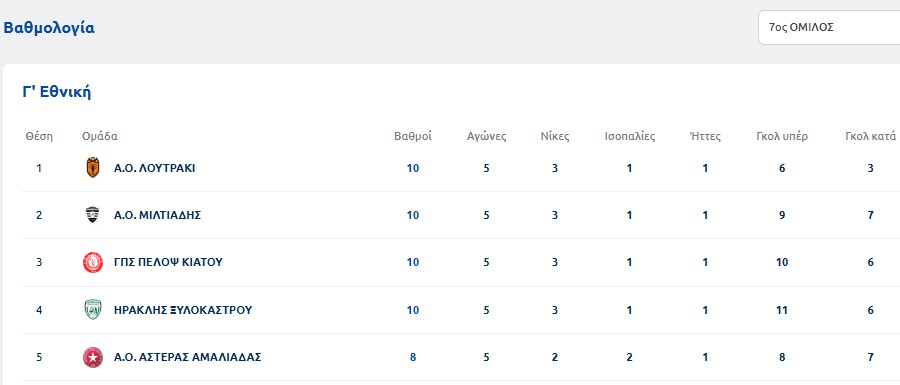The height and width of the screenshot is (385, 900).
Task: Open the Α.Ο. ΑΣΤΕΡΑΣ ΑΜΑΛΙΑΔΑΣ team link
Action: coord(188,357)
